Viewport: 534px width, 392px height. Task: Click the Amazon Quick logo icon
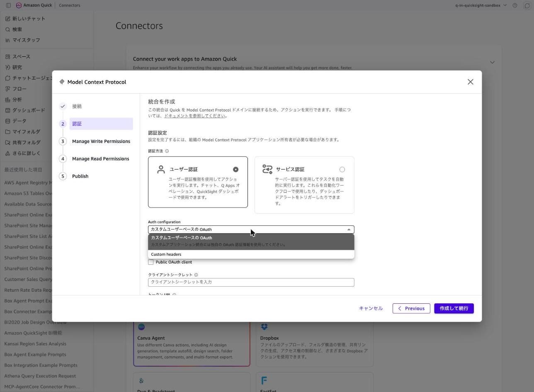(19, 5)
